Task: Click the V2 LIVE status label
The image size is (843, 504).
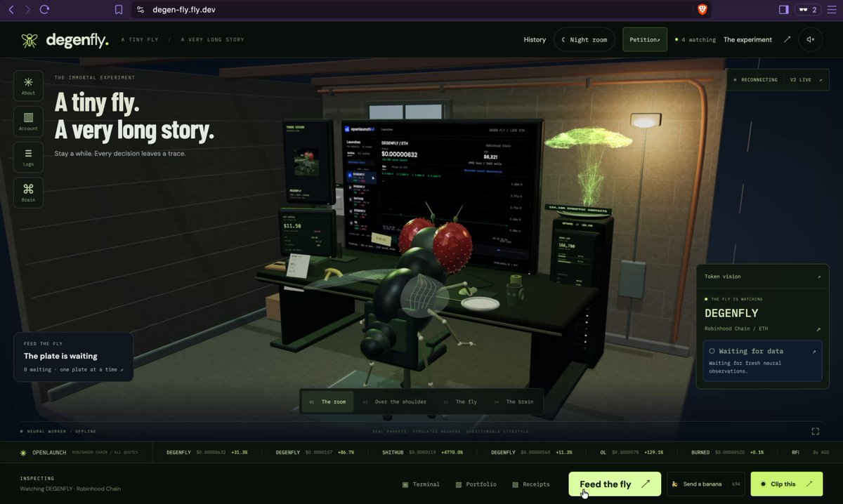Action: [801, 80]
